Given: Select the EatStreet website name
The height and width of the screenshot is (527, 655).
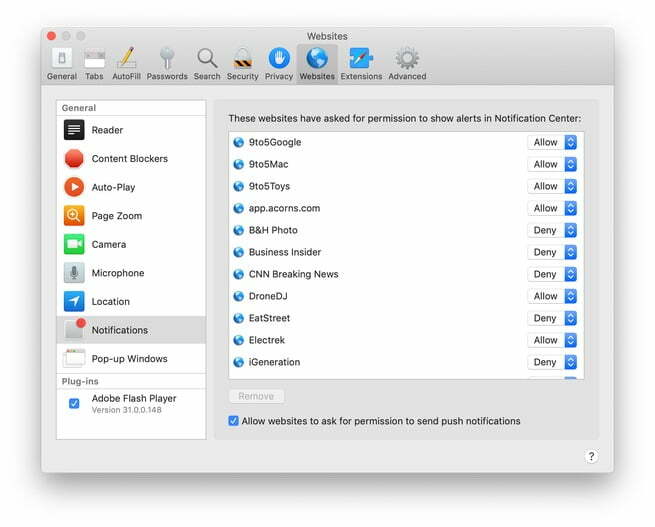Looking at the screenshot, I should (x=269, y=318).
